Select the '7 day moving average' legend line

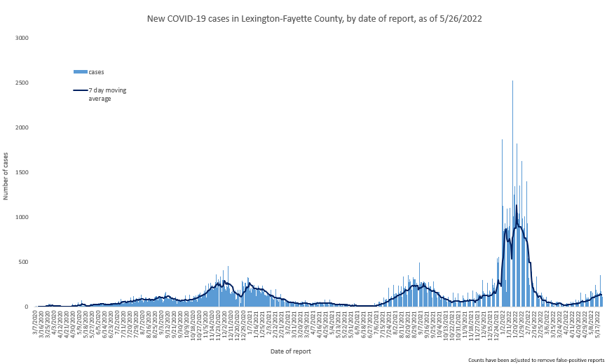click(x=81, y=90)
